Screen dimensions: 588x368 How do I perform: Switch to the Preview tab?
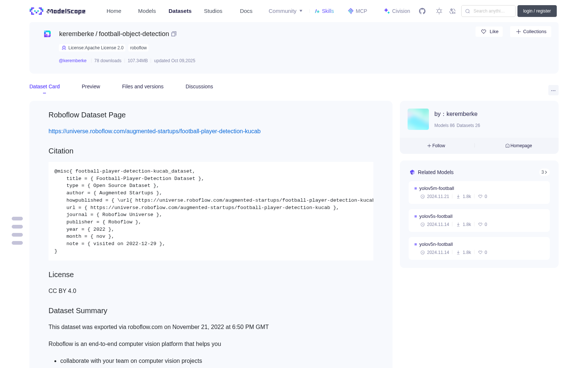tap(91, 86)
